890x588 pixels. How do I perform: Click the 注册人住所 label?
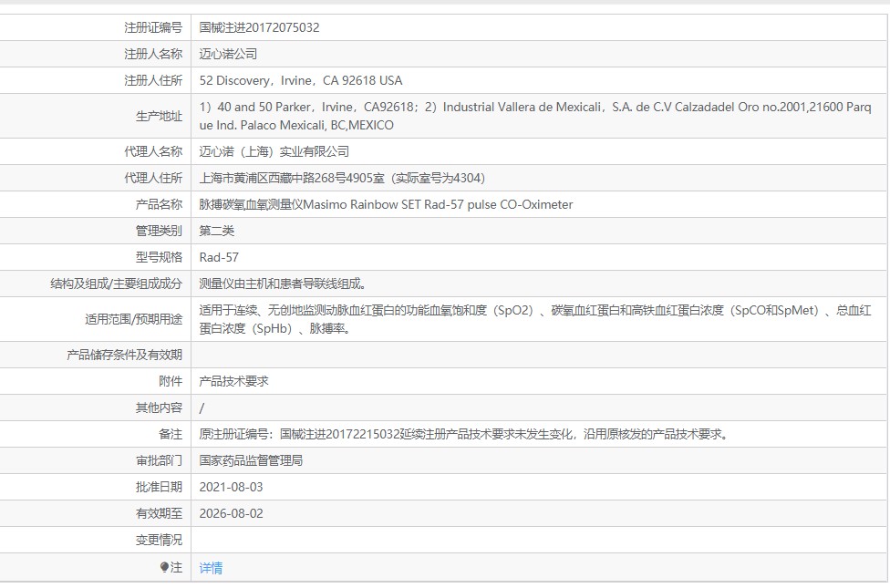coord(153,80)
